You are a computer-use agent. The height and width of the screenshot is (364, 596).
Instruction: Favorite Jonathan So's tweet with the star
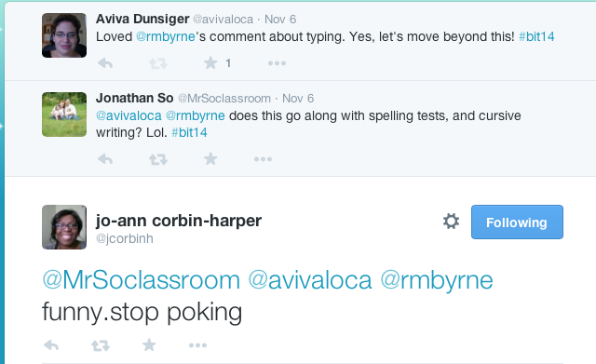(x=210, y=159)
